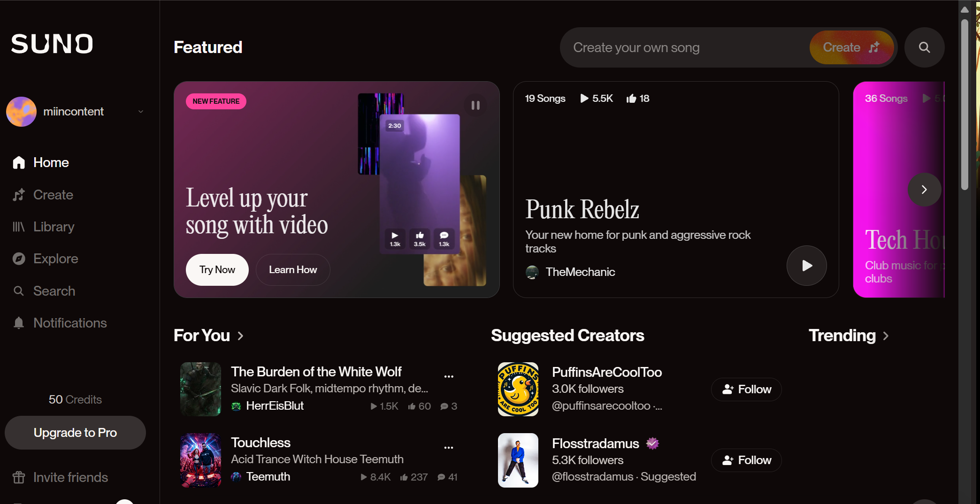The width and height of the screenshot is (980, 504).
Task: Advance featured carousel with right arrow
Action: tap(924, 190)
